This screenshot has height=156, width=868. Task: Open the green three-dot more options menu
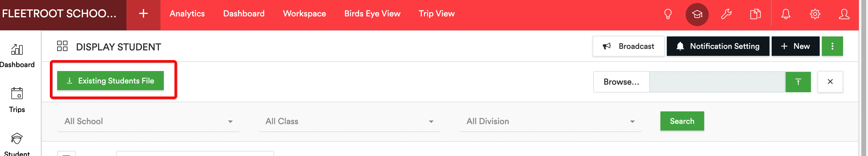tap(832, 46)
